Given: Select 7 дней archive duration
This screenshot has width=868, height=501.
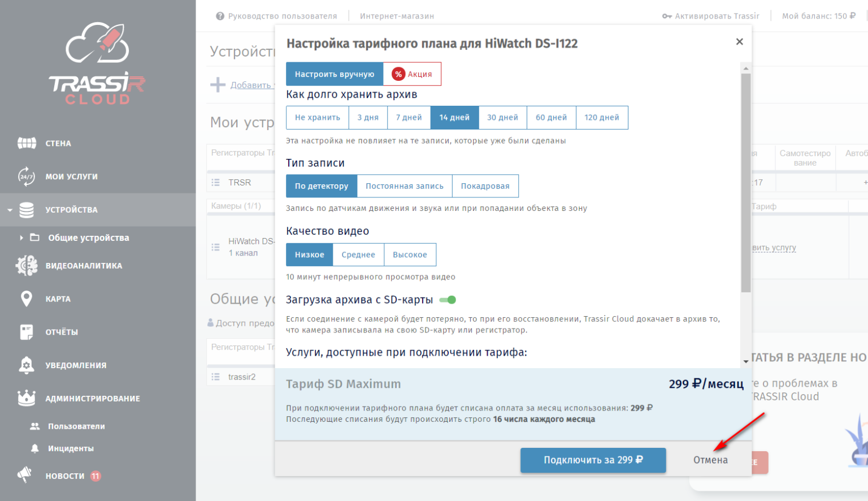Looking at the screenshot, I should coord(409,118).
